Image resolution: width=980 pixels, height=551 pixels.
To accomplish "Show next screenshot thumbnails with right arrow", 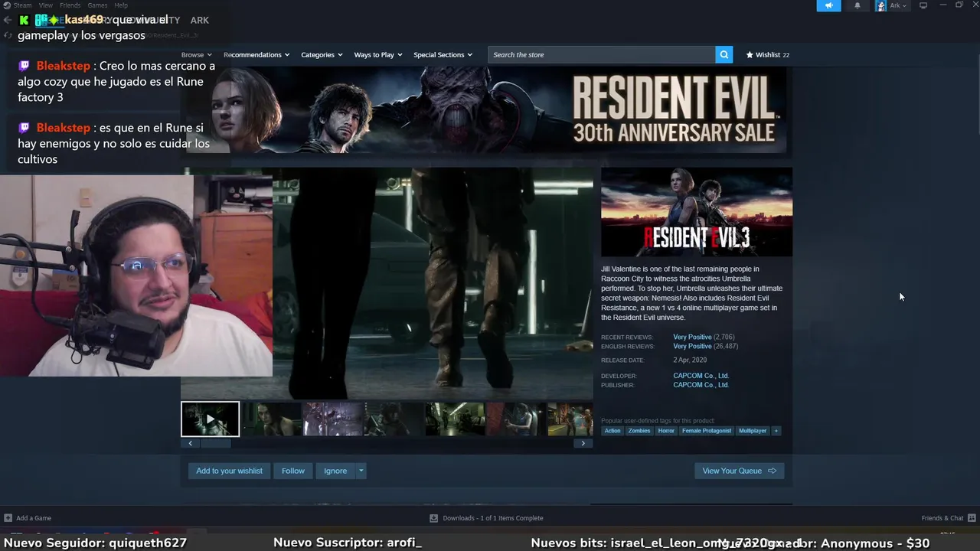I will click(583, 443).
